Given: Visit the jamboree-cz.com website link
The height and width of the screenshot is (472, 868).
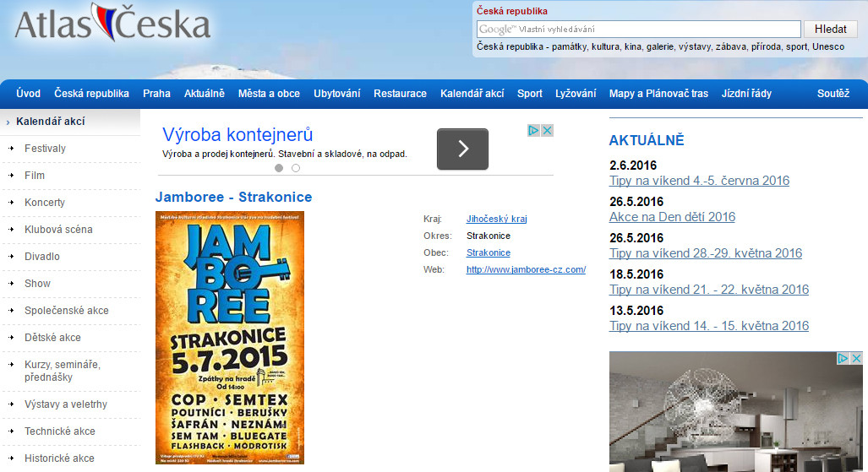Looking at the screenshot, I should point(526,269).
